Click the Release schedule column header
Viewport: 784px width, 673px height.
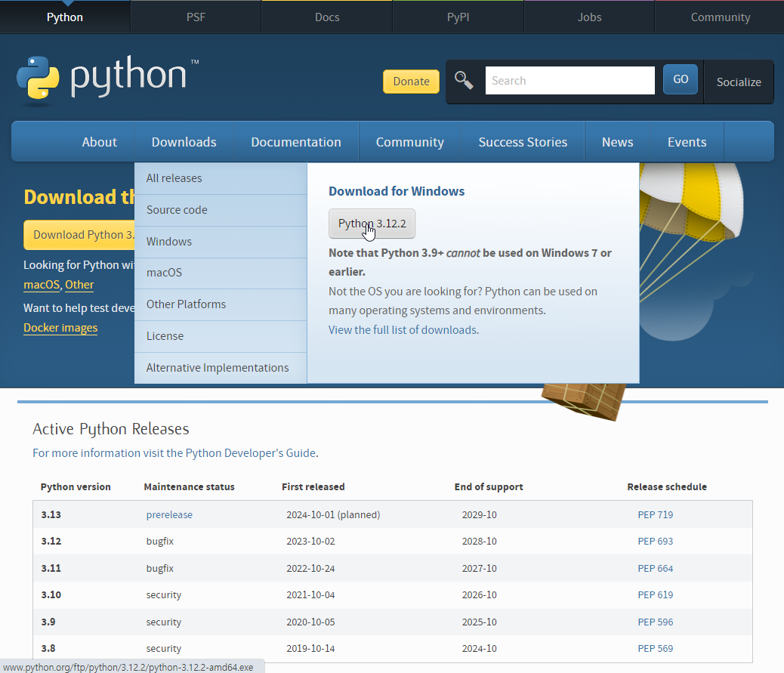tap(667, 486)
